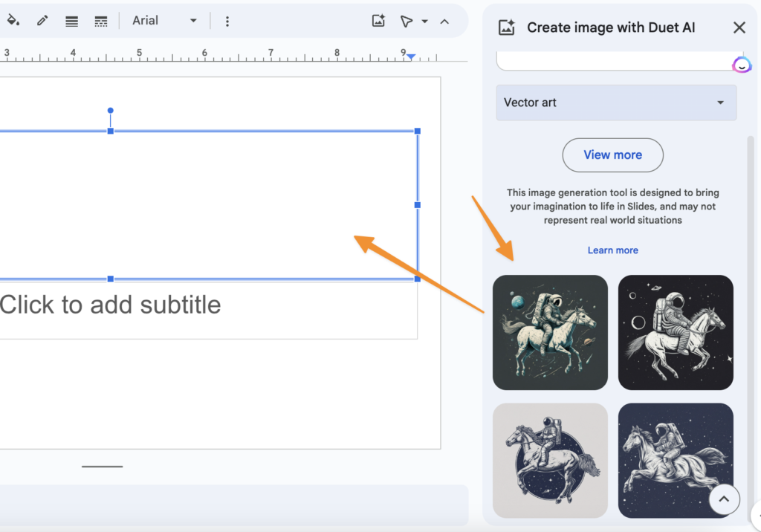
Task: Select the border color pencil icon
Action: pyautogui.click(x=42, y=21)
